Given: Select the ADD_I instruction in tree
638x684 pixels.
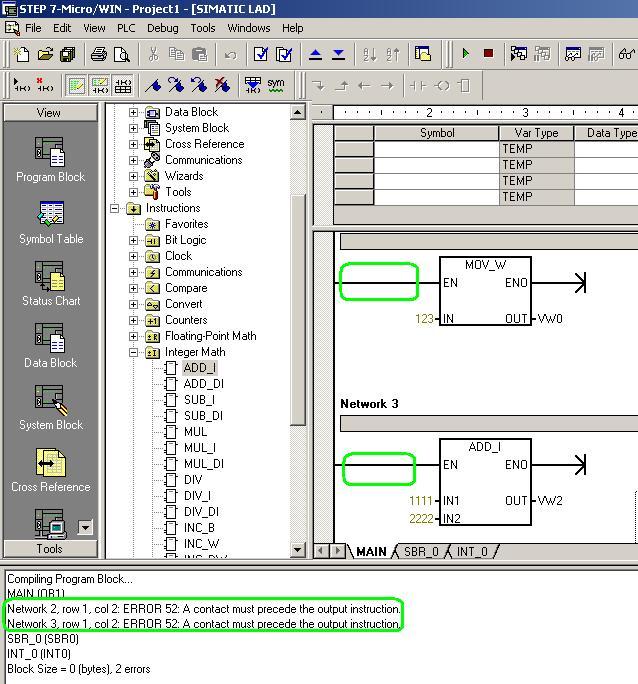Looking at the screenshot, I should point(199,368).
